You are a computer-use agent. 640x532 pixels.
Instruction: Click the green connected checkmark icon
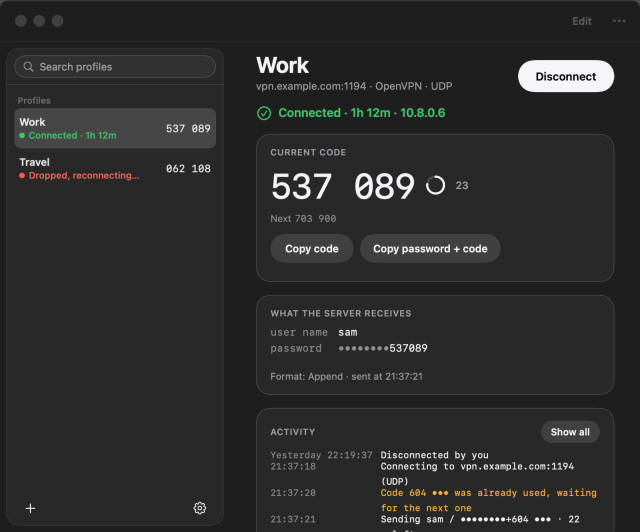point(264,113)
